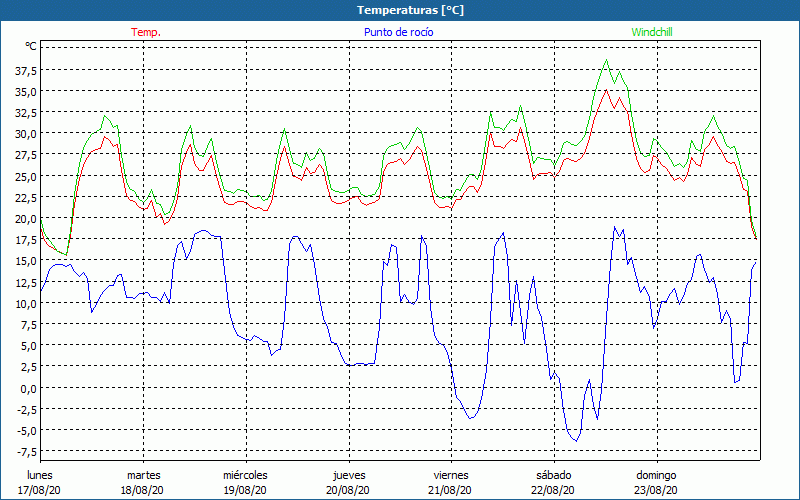Click the miércoles day label

[245, 475]
